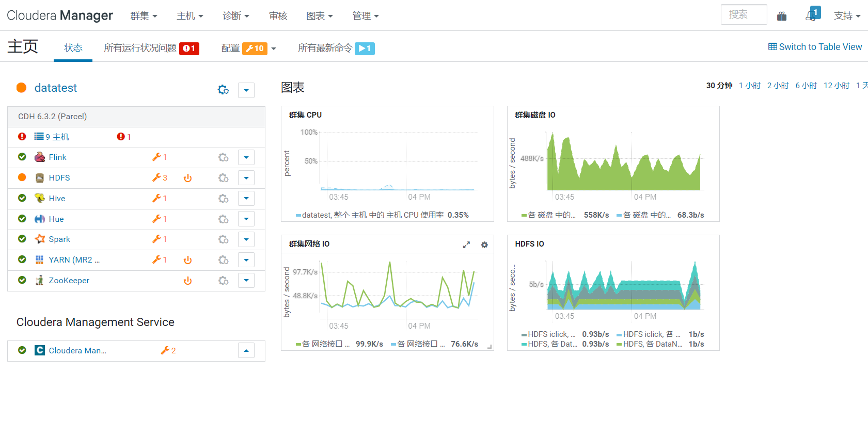Open the Cloudera Management Service actions dropdown
The height and width of the screenshot is (439, 868).
(246, 351)
